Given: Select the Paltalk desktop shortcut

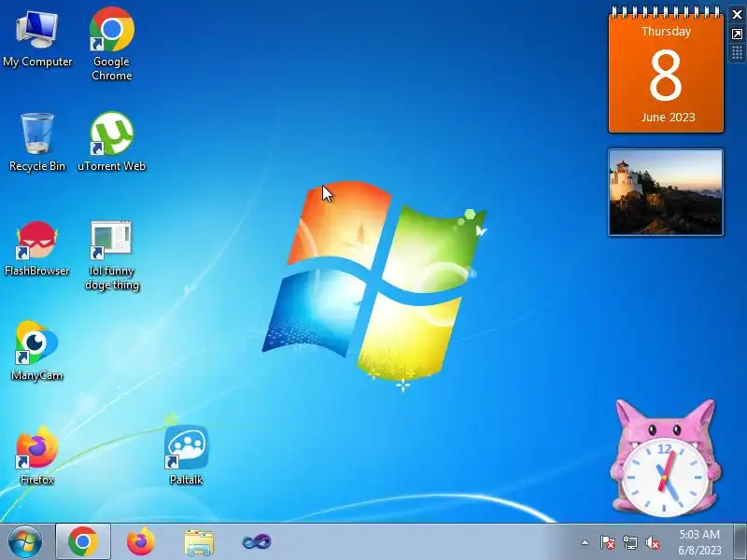Looking at the screenshot, I should (186, 455).
